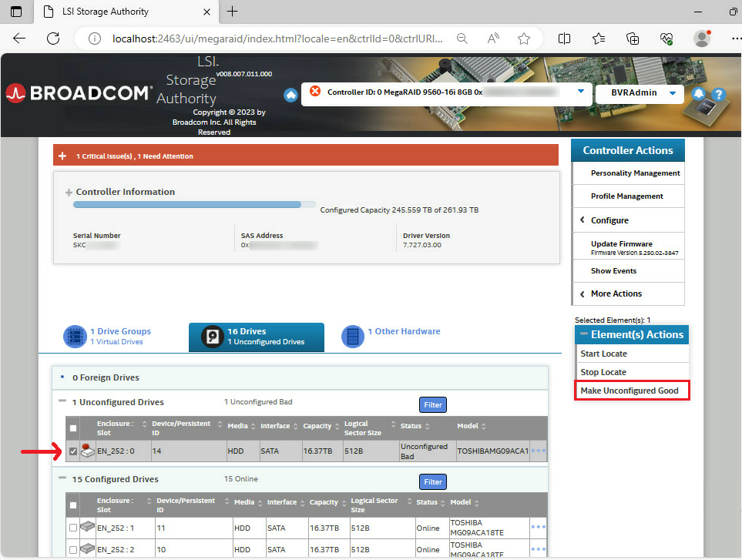The image size is (742, 560).
Task: Click Filter button for Unconfigured Drives
Action: [x=433, y=404]
